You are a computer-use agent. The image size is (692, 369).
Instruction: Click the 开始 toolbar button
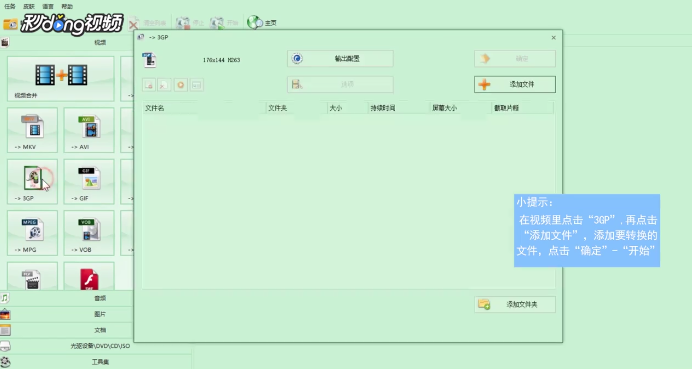224,23
